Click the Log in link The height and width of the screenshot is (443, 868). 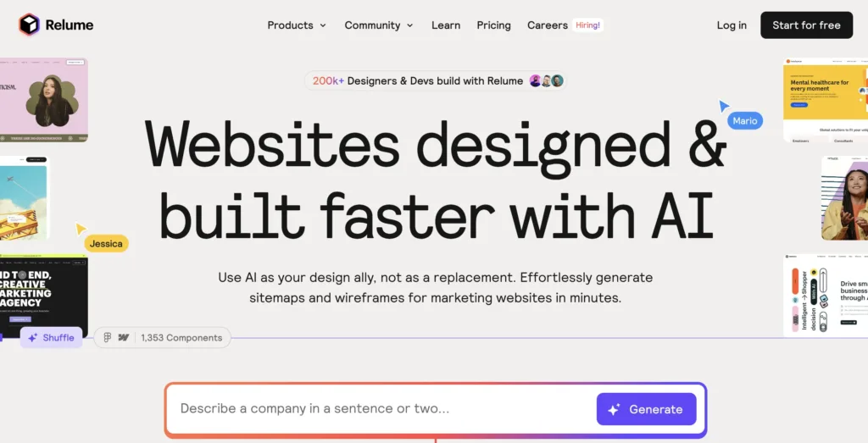(732, 25)
